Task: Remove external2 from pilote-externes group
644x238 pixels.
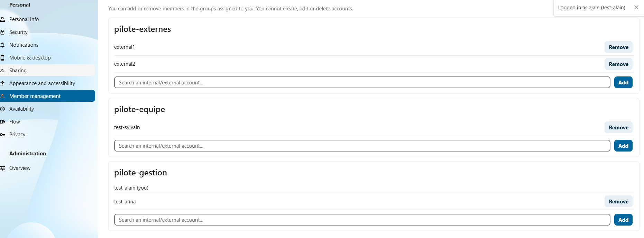Action: (x=618, y=64)
